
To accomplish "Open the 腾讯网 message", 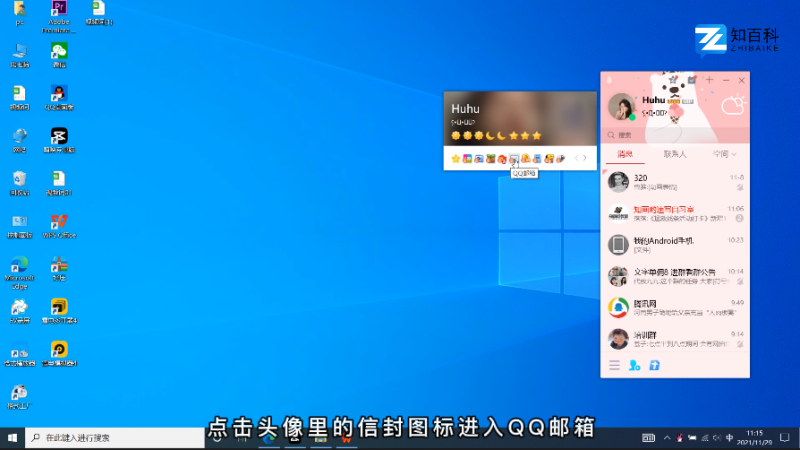I will click(x=675, y=308).
